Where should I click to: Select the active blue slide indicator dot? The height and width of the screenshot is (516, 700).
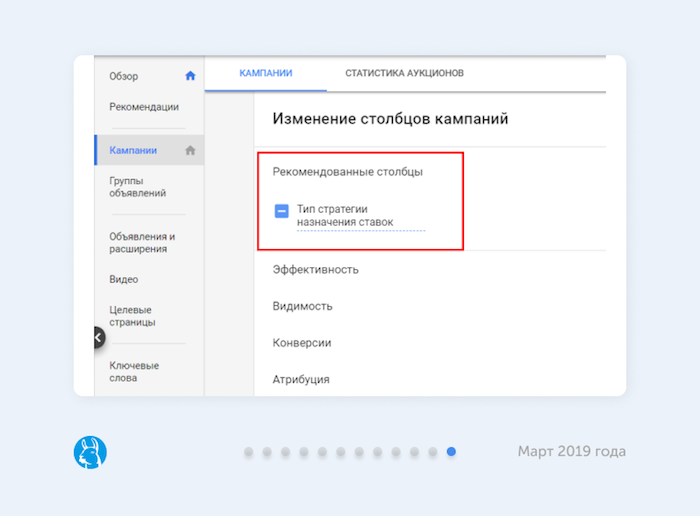pos(451,452)
